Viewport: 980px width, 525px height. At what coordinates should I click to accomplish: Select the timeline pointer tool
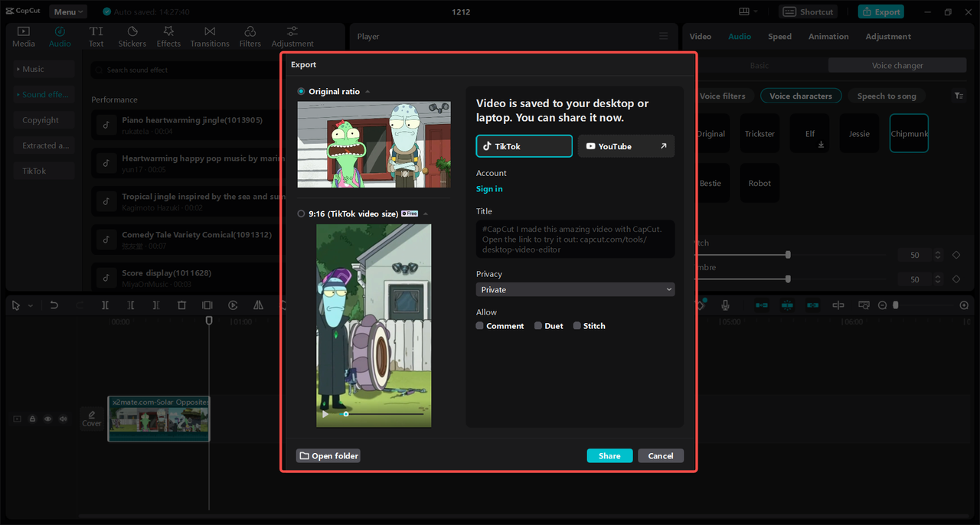(x=16, y=305)
